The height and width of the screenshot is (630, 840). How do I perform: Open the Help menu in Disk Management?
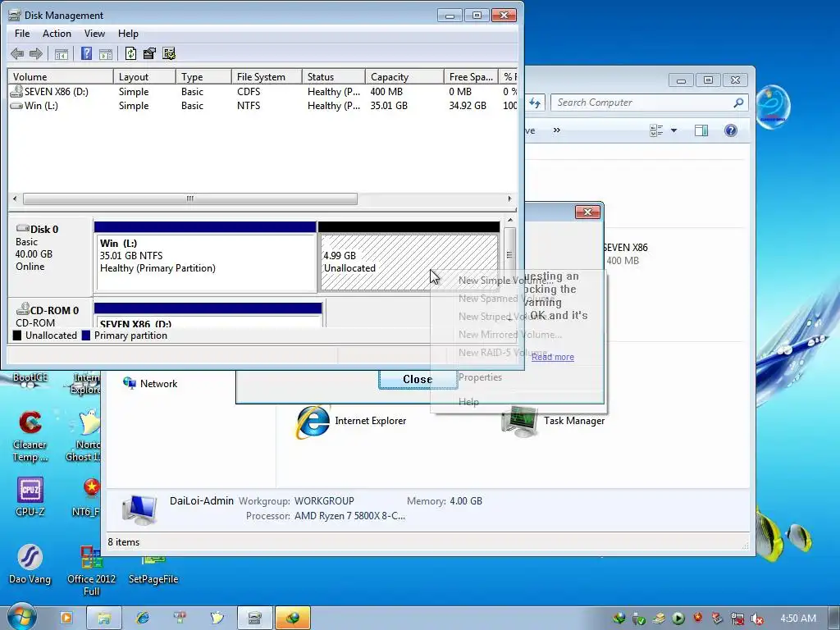(x=128, y=33)
